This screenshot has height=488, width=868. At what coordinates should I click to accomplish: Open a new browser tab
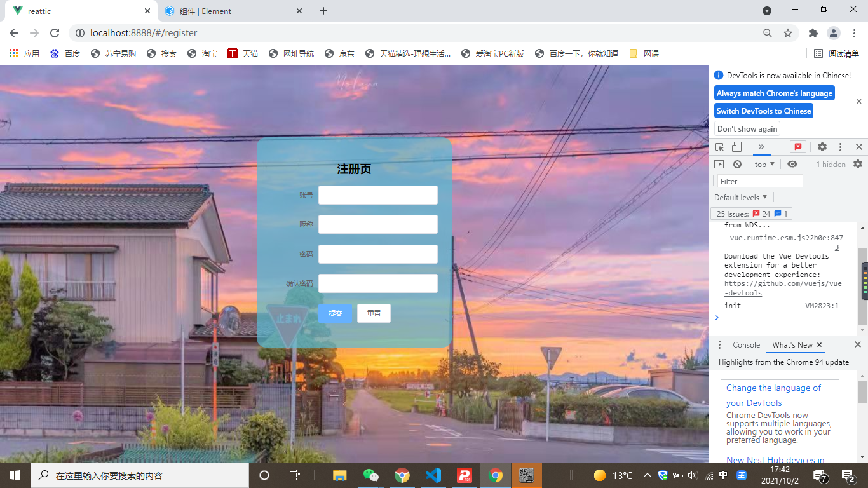(323, 11)
